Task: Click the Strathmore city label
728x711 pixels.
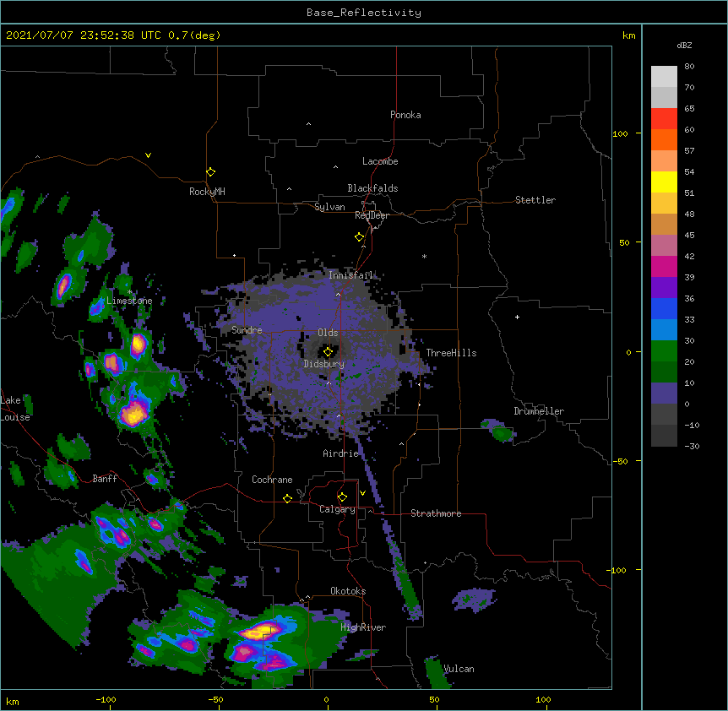Action: pyautogui.click(x=436, y=513)
